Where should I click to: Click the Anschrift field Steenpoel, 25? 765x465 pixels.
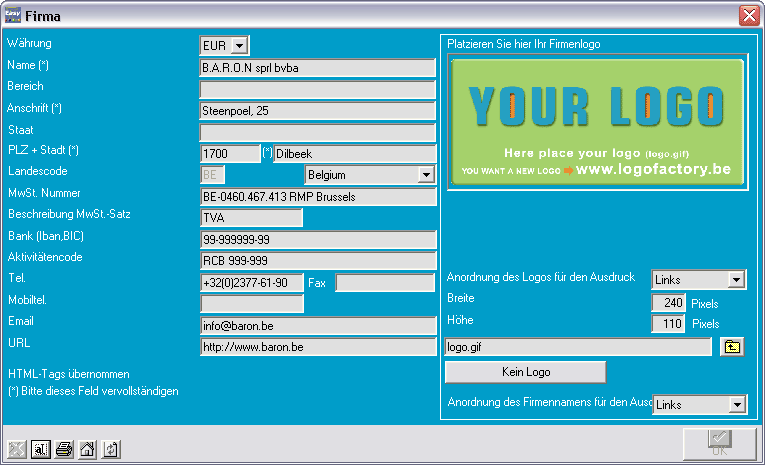click(318, 111)
